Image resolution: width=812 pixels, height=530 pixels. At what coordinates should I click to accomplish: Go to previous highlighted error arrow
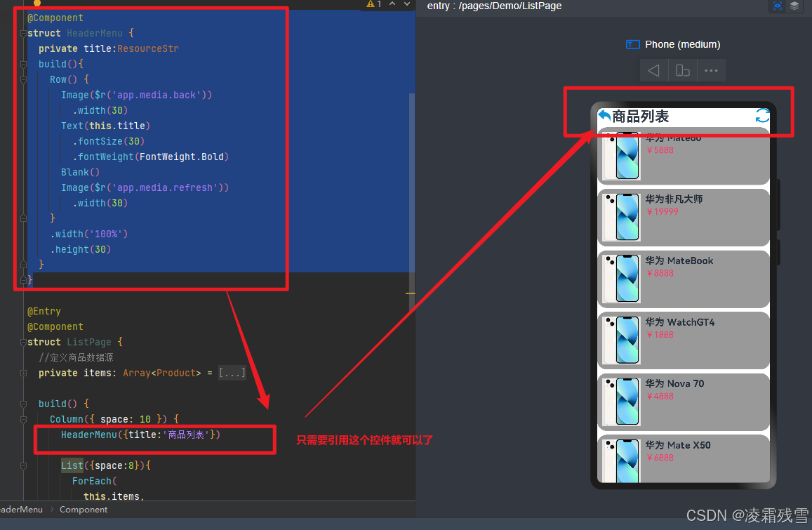pos(392,4)
